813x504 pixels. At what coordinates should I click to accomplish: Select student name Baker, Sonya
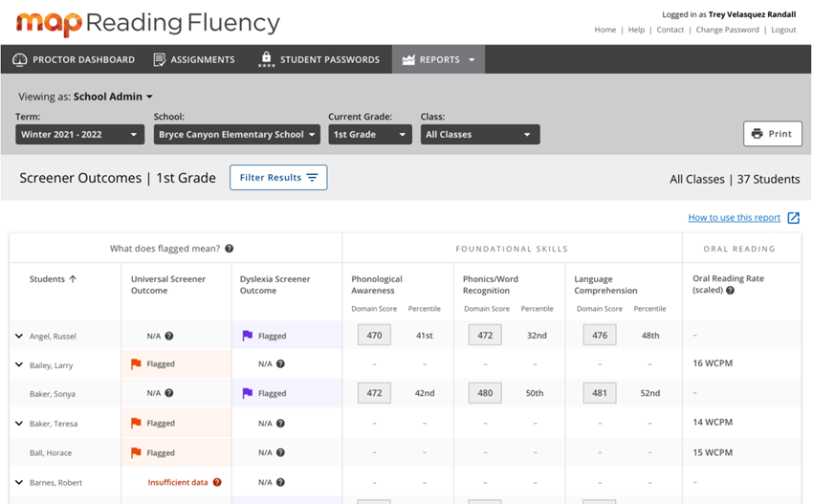click(53, 394)
